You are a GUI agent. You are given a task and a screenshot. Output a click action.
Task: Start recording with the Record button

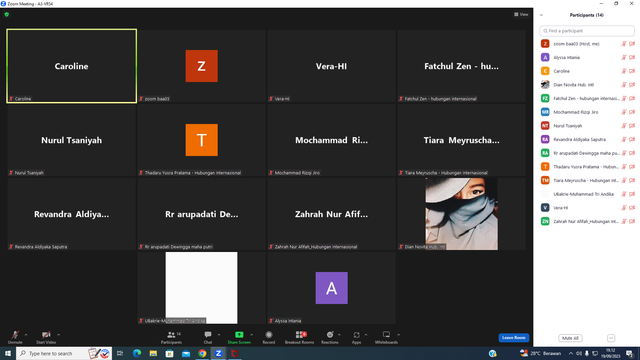[269, 337]
